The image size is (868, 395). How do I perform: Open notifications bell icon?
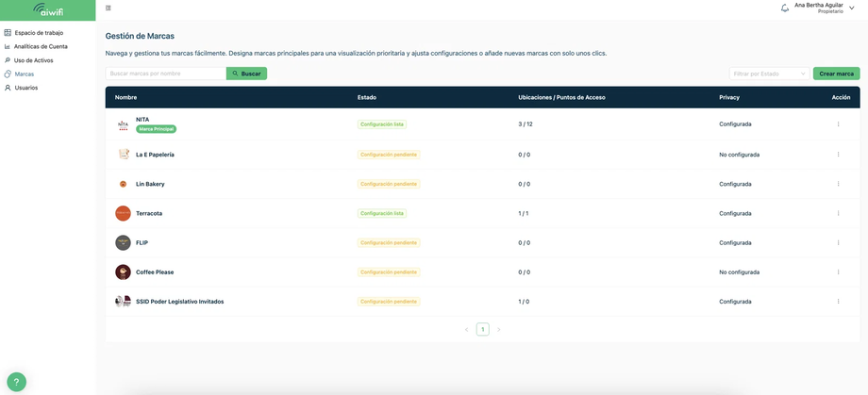point(784,8)
